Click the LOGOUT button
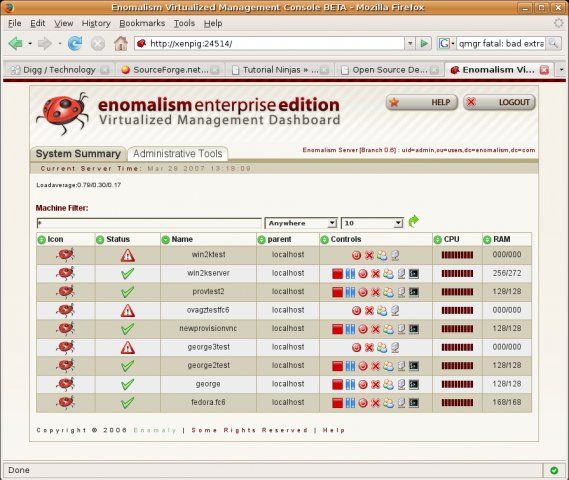This screenshot has height=480, width=569. point(499,103)
